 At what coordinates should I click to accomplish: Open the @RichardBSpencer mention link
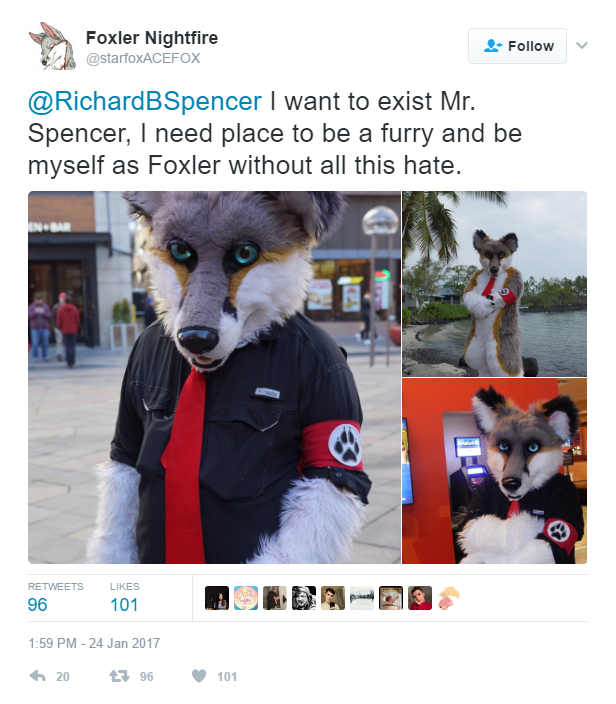145,101
